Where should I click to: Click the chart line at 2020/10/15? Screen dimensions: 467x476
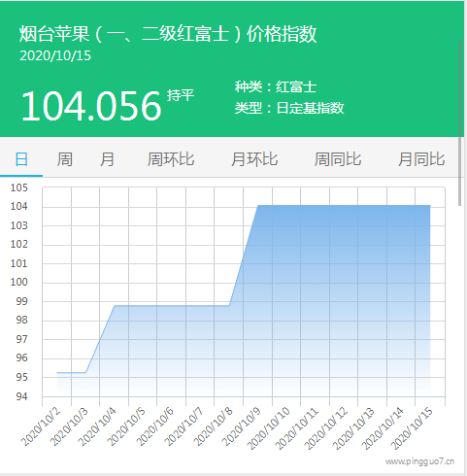click(430, 205)
